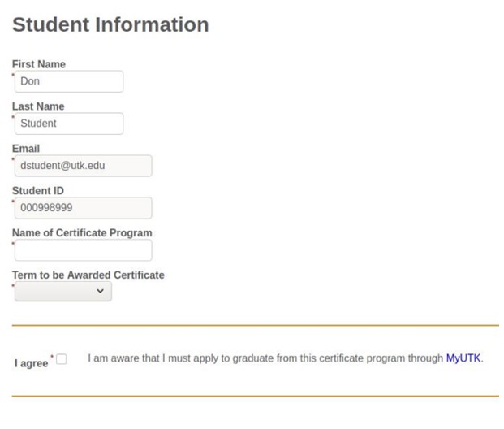This screenshot has width=504, height=429.
Task: Click the Student ID field showing 000998999
Action: (x=83, y=208)
